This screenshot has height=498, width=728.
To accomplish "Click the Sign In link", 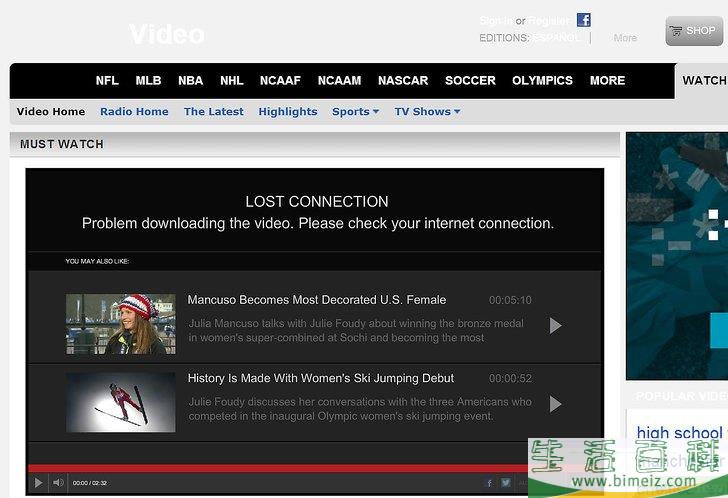I will [x=495, y=21].
